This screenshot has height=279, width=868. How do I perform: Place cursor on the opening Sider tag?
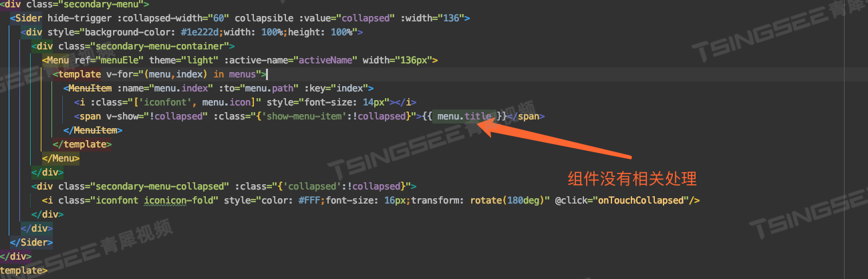coord(26,17)
